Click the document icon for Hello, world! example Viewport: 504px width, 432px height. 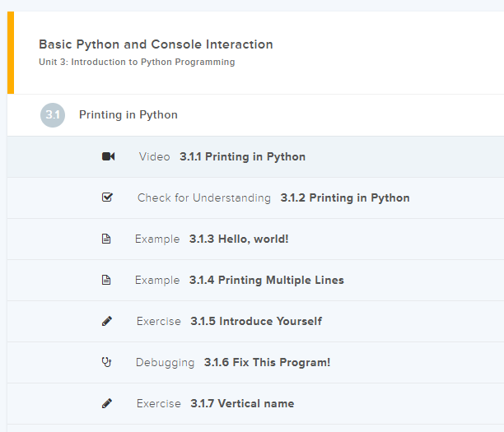(x=106, y=239)
